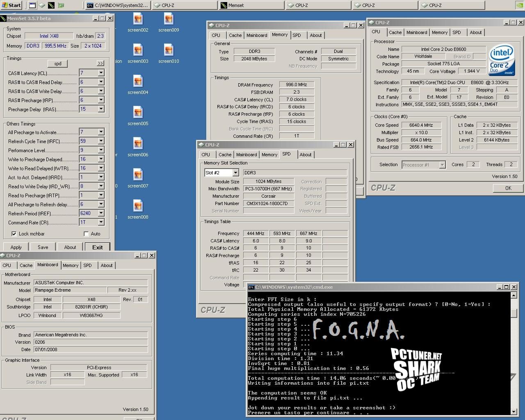Click the Apply button in MemSet
The width and height of the screenshot is (525, 420).
pyautogui.click(x=16, y=247)
